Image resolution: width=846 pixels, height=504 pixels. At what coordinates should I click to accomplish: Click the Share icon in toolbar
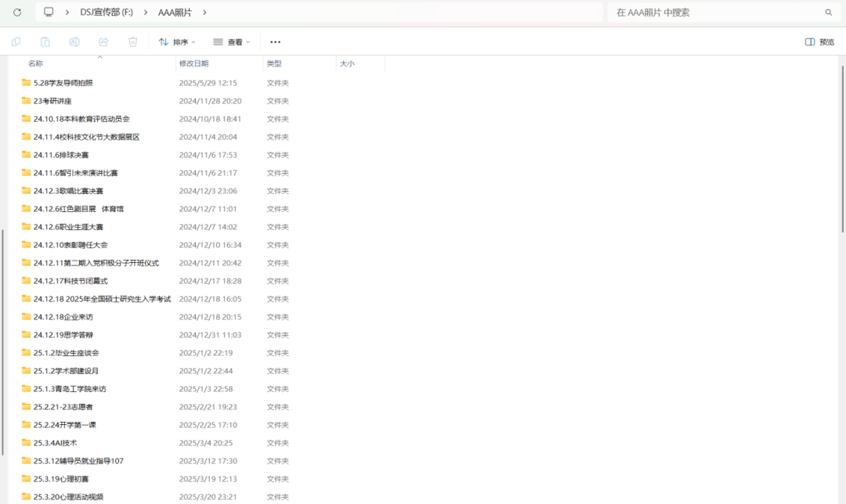pyautogui.click(x=103, y=41)
